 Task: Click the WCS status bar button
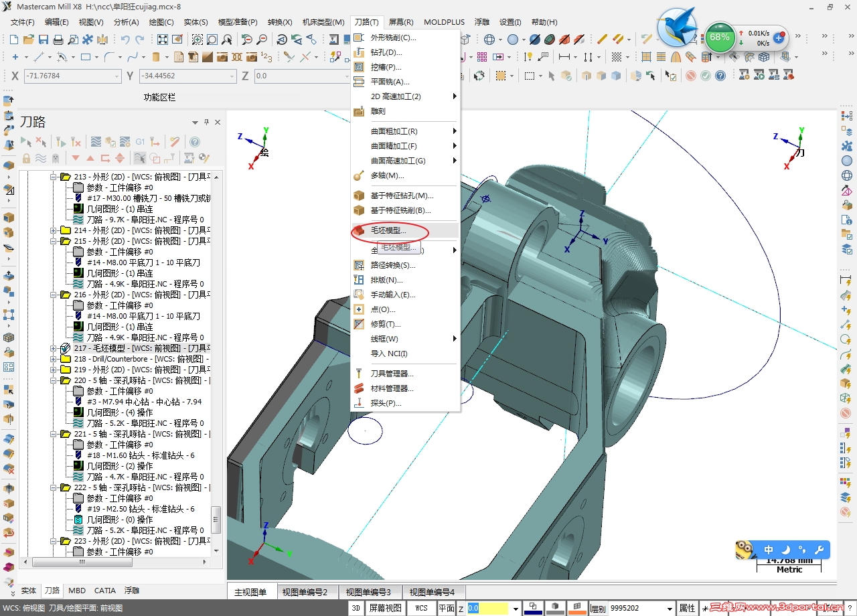[422, 608]
